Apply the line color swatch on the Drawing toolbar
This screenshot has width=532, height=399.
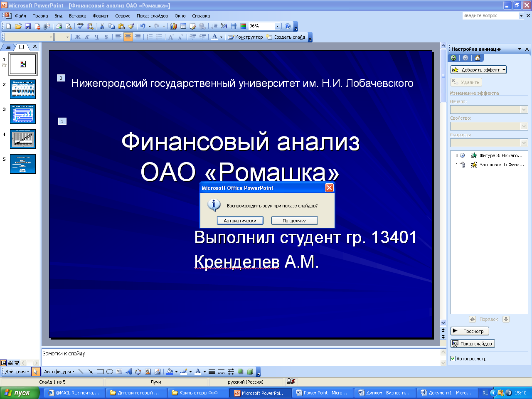184,372
